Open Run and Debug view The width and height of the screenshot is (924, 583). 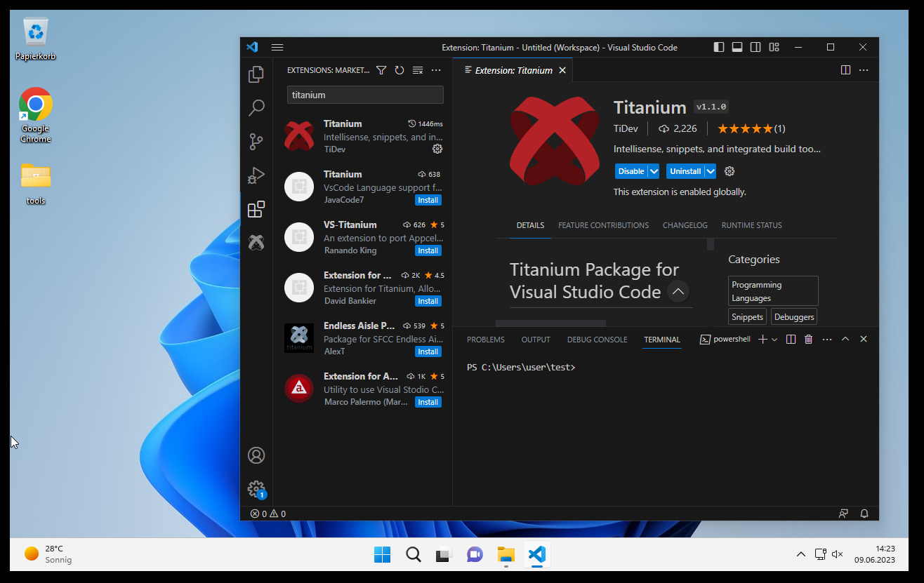[x=256, y=175]
